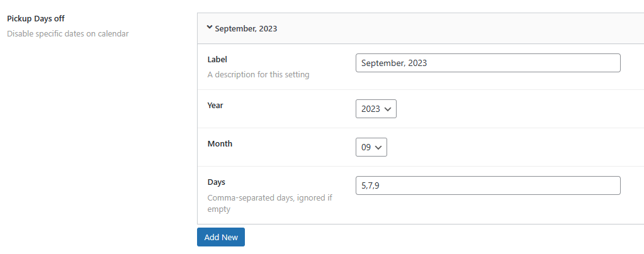
Task: Click the 'Comma-separated days' hint text
Action: tap(269, 197)
